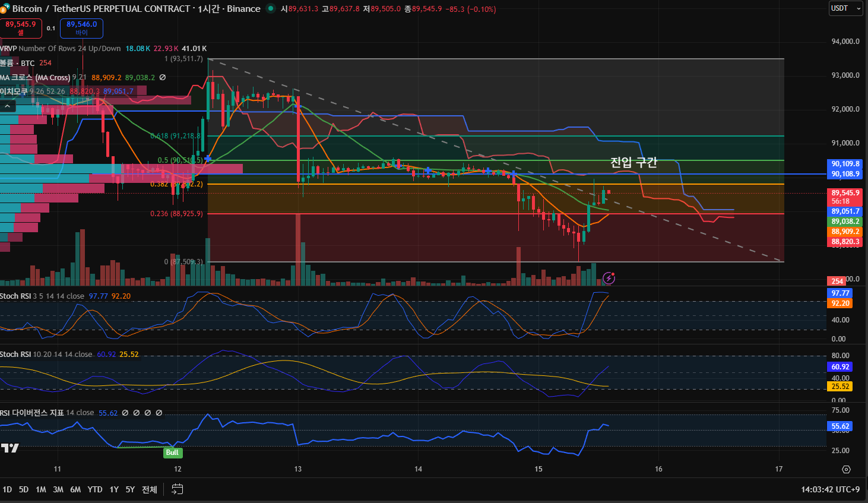868x503 pixels.
Task: Click the TradingView logo
Action: [10, 448]
